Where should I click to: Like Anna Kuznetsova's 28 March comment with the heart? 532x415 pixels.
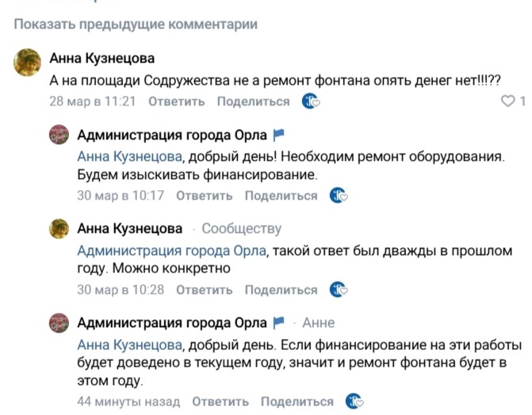(509, 101)
